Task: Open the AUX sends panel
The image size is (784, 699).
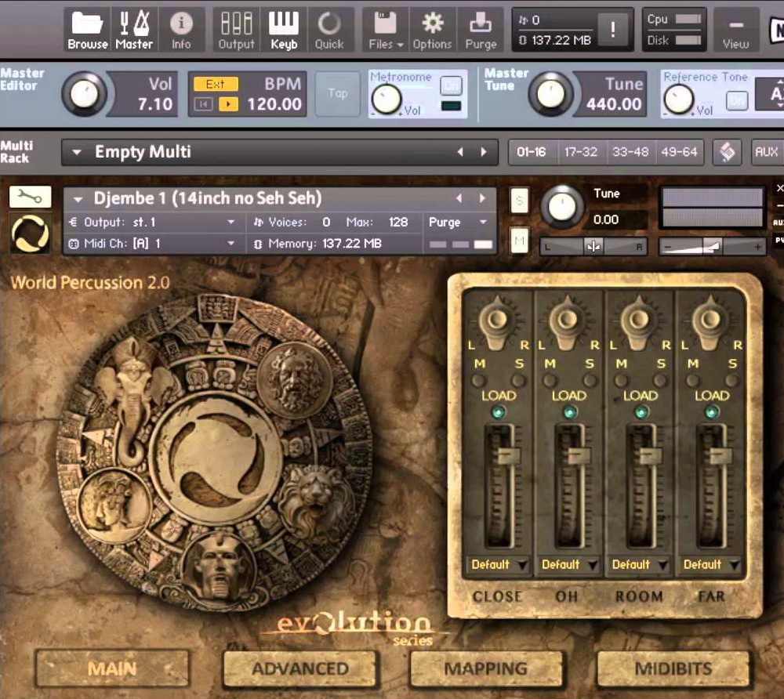Action: point(766,152)
